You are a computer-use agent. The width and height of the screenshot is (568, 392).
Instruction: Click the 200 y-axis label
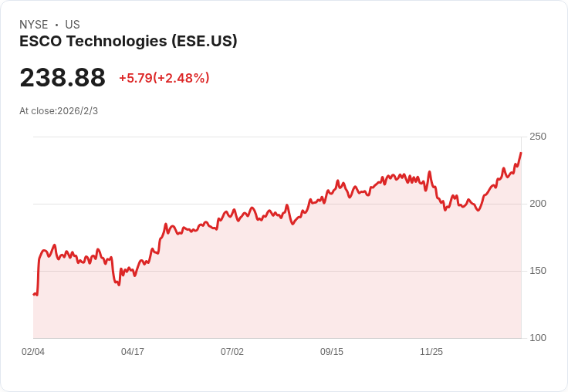[x=538, y=204]
